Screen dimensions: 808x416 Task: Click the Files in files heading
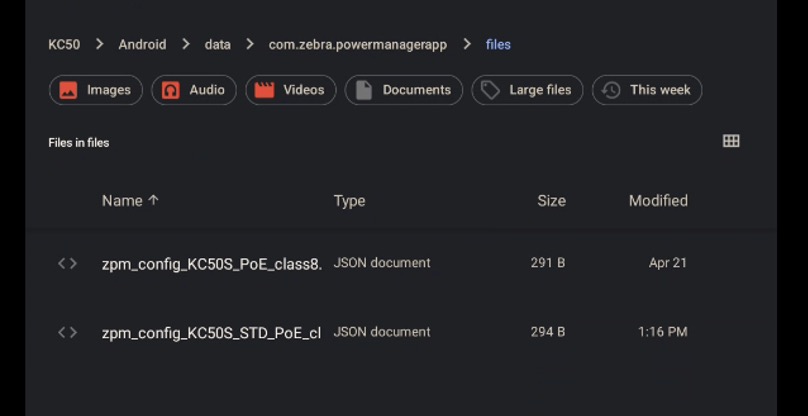click(79, 143)
